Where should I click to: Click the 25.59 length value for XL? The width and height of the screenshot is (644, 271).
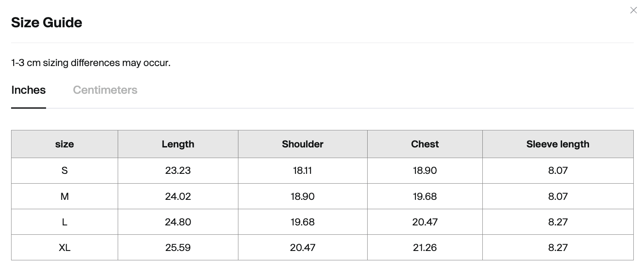click(x=178, y=248)
